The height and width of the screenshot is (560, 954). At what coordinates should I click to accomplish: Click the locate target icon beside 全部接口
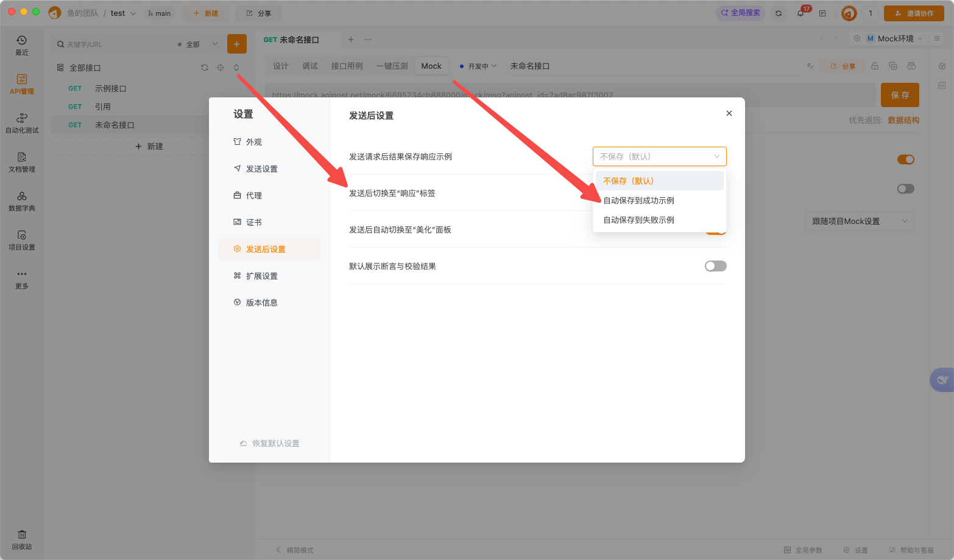point(221,68)
